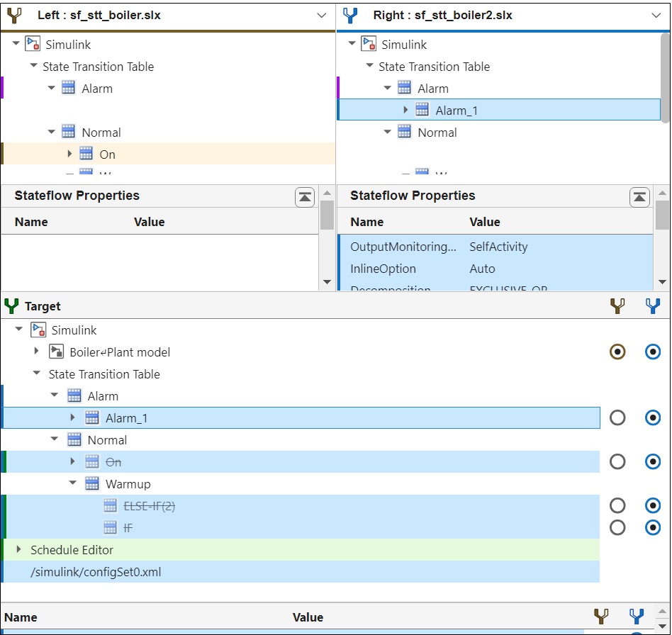The width and height of the screenshot is (672, 635).
Task: Click the Boiler Plant model Simulink icon
Action: (55, 352)
